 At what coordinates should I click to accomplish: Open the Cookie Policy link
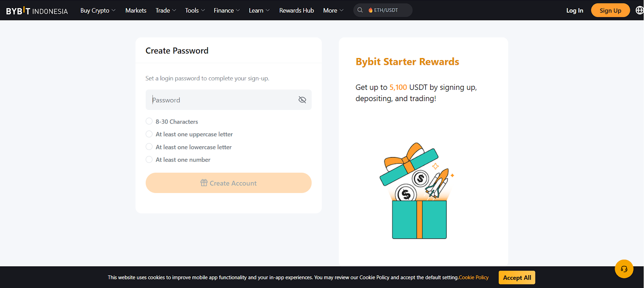pos(474,278)
